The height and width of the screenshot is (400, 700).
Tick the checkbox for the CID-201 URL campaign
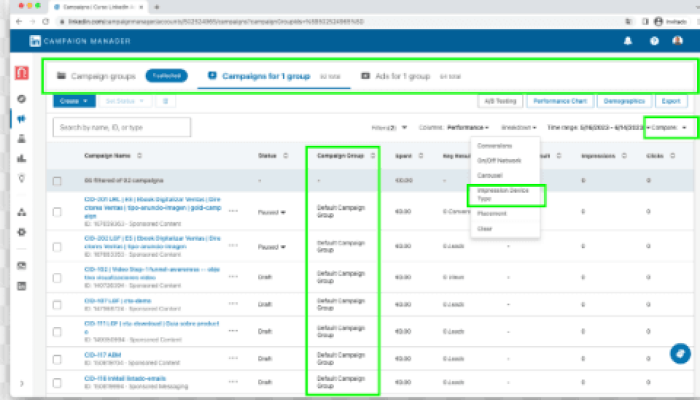click(58, 211)
